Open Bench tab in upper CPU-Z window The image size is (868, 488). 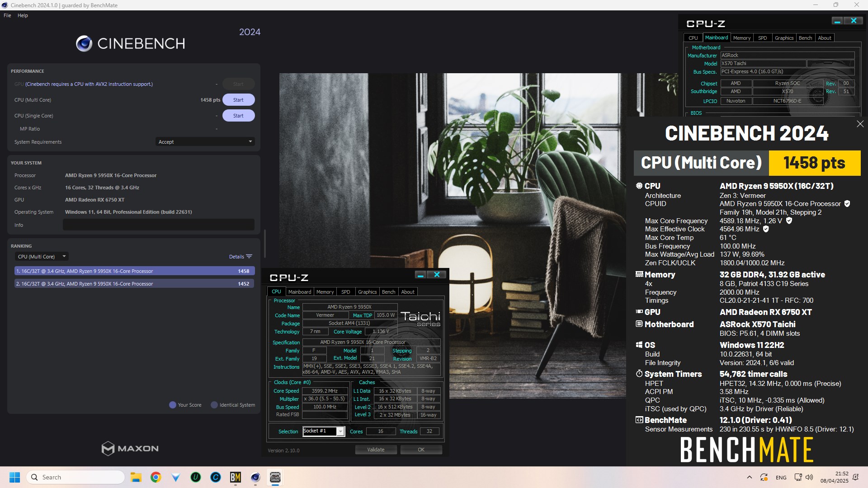click(805, 38)
